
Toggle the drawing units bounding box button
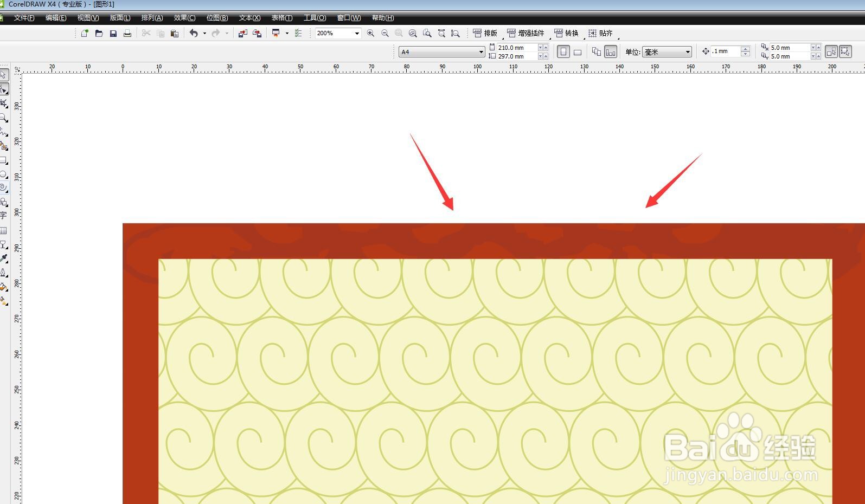(845, 51)
